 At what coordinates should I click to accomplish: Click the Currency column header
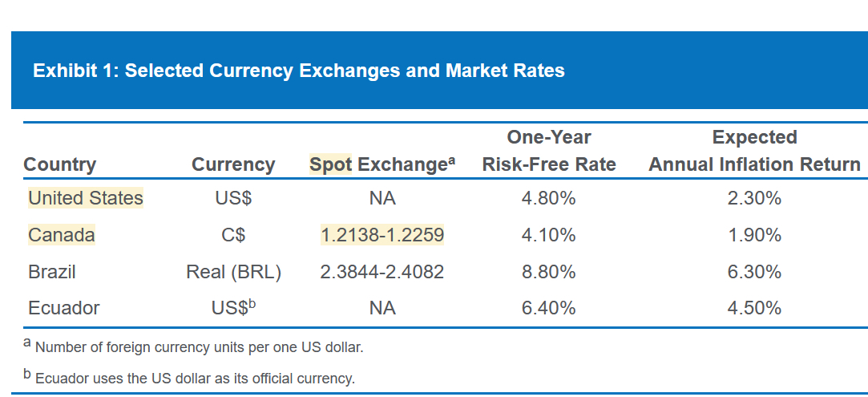[x=233, y=164]
